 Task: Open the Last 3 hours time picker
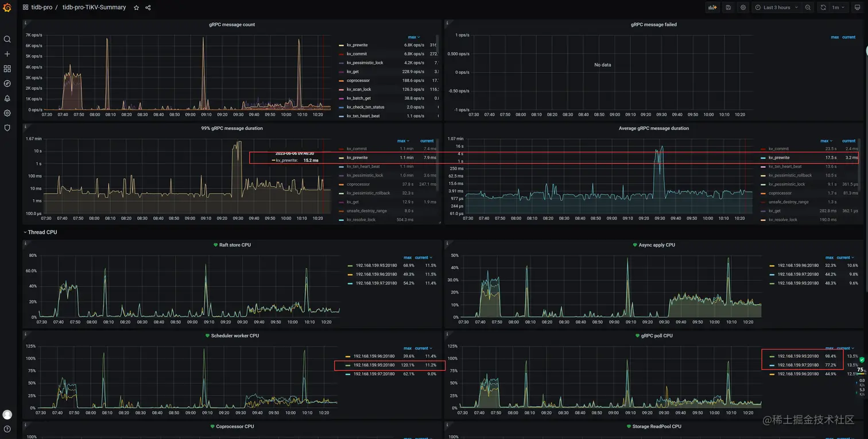point(776,7)
